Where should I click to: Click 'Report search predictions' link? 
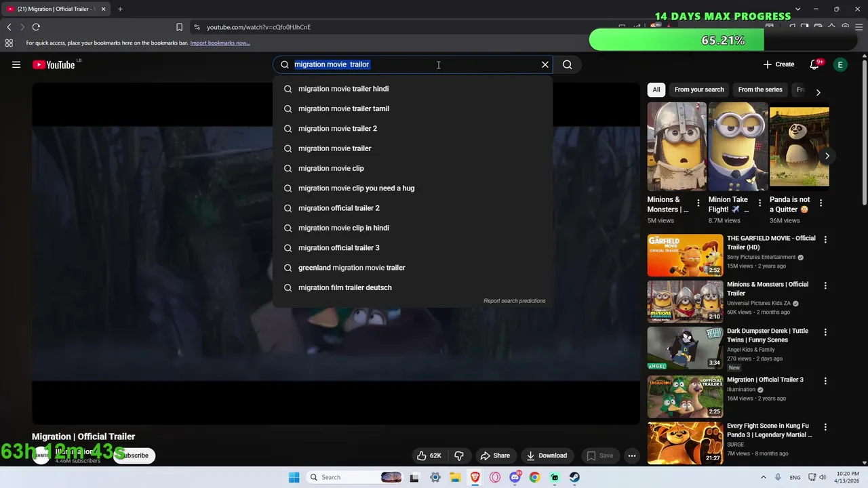click(514, 301)
